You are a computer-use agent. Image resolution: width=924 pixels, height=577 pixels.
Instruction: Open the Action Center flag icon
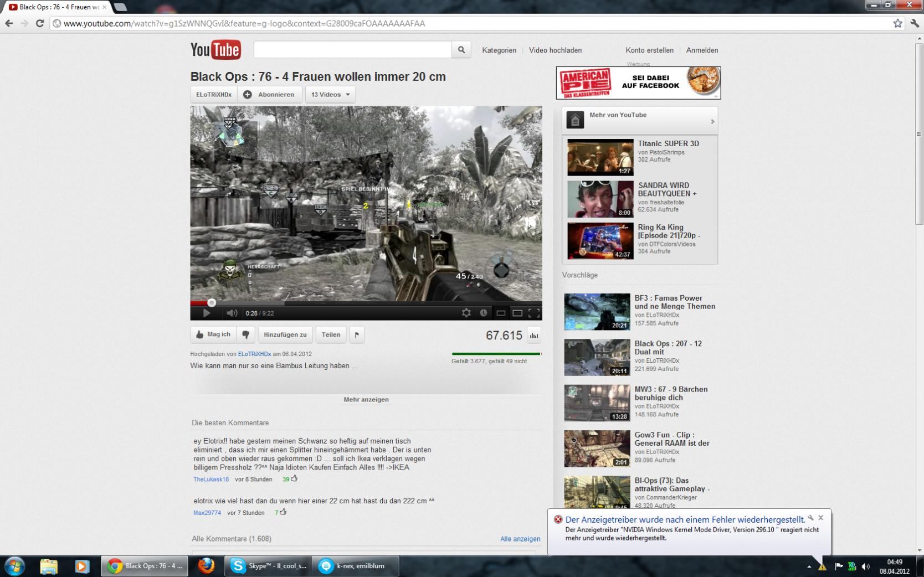(x=839, y=566)
